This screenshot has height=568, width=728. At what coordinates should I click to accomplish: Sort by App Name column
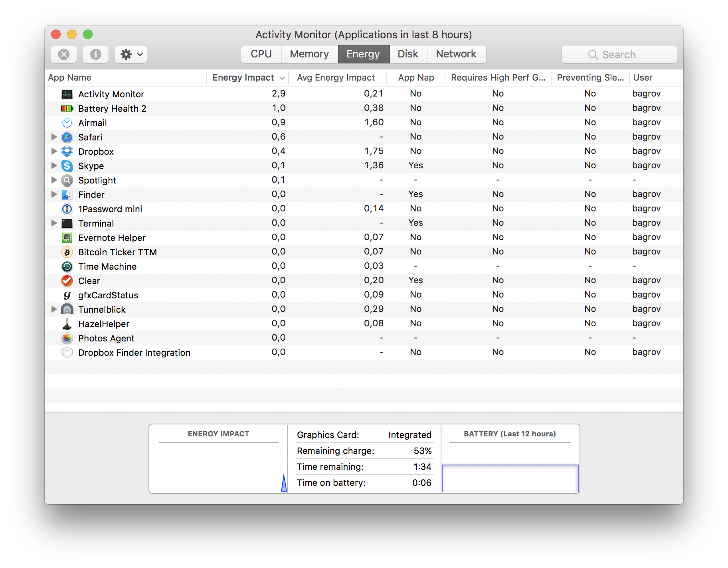(x=126, y=78)
